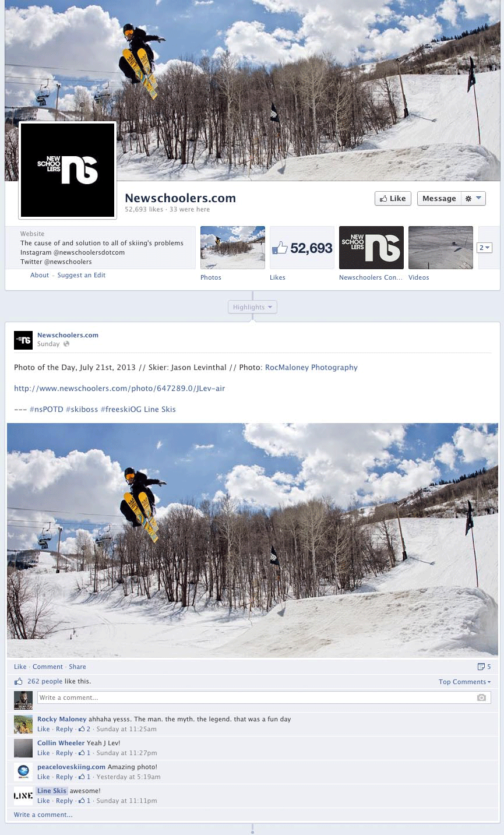Click the #skiboss hashtag

[82, 409]
